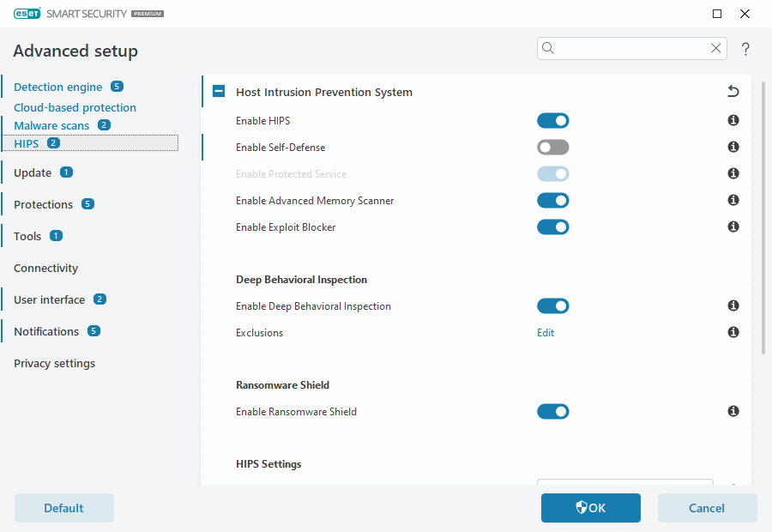The image size is (772, 532).
Task: Clear the search box with X icon
Action: [x=715, y=49]
